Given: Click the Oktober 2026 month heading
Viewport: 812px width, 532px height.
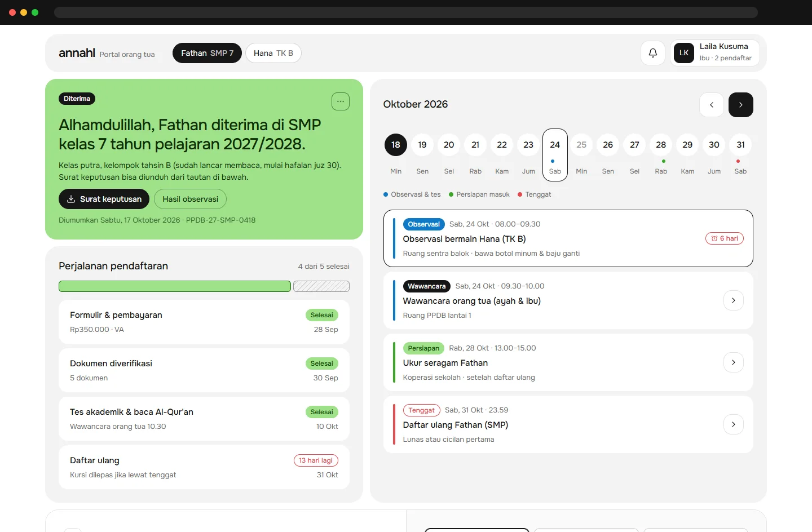Looking at the screenshot, I should tap(416, 104).
